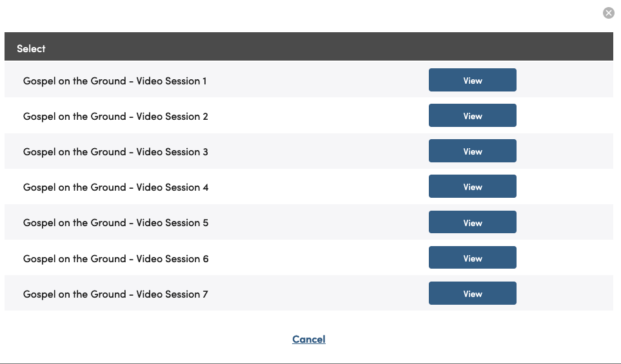Select the Video Session 5 row title
This screenshot has height=364, width=621.
[115, 223]
